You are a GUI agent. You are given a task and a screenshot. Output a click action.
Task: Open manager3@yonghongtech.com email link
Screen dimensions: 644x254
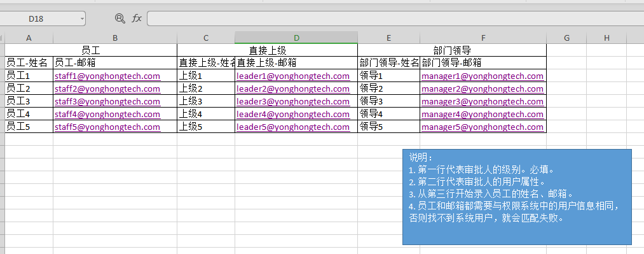483,101
